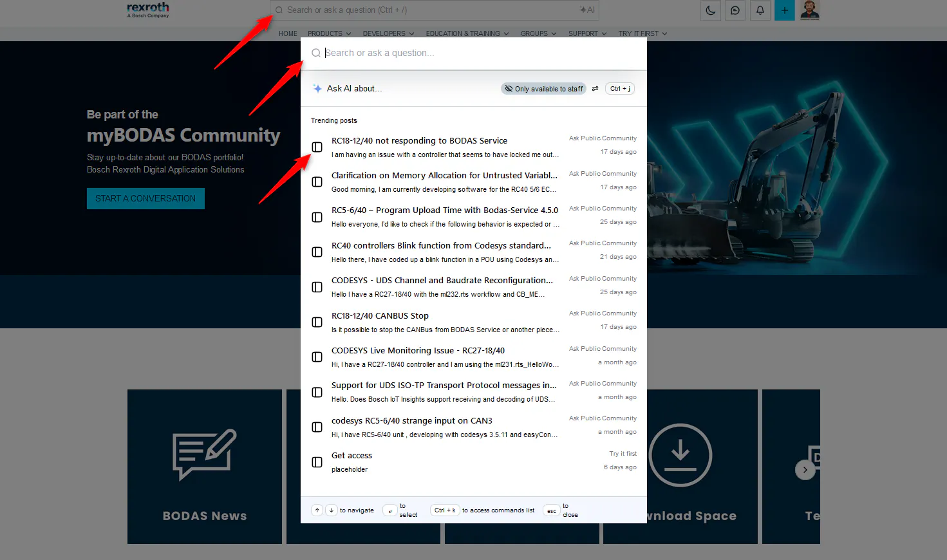Click the blue plus create button
This screenshot has width=947, height=560.
[x=784, y=10]
